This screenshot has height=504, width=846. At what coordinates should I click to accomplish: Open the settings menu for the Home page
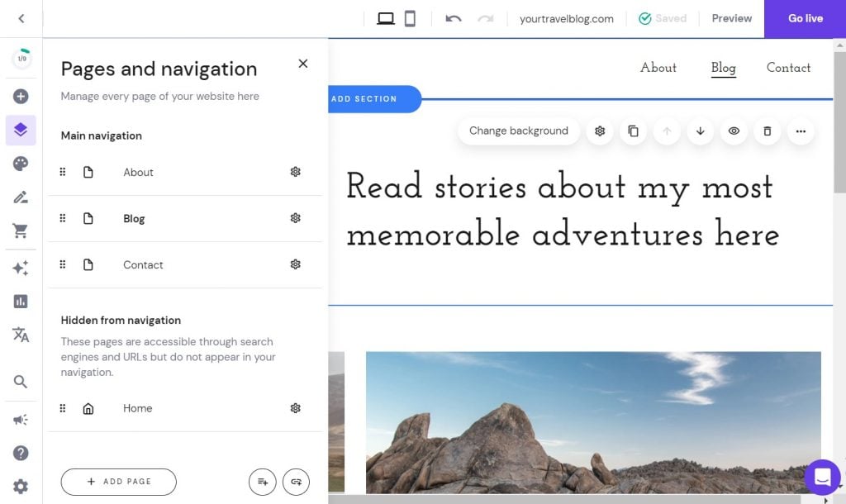(295, 408)
